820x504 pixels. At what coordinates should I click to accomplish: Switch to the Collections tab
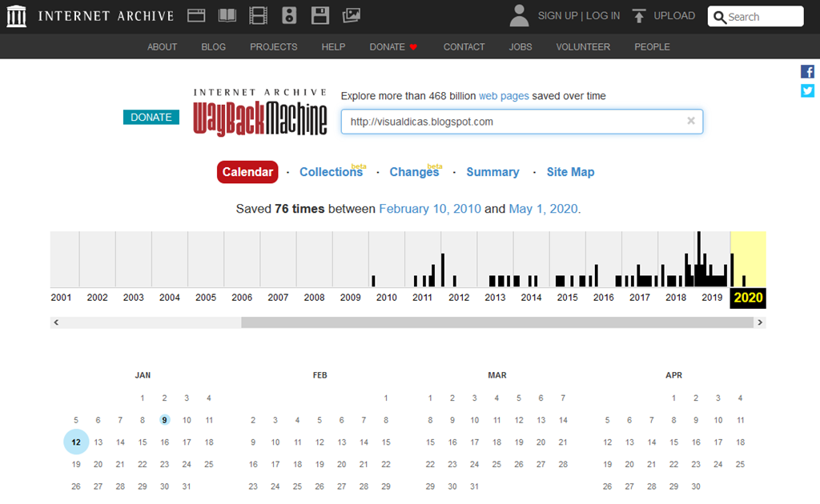pyautogui.click(x=331, y=172)
